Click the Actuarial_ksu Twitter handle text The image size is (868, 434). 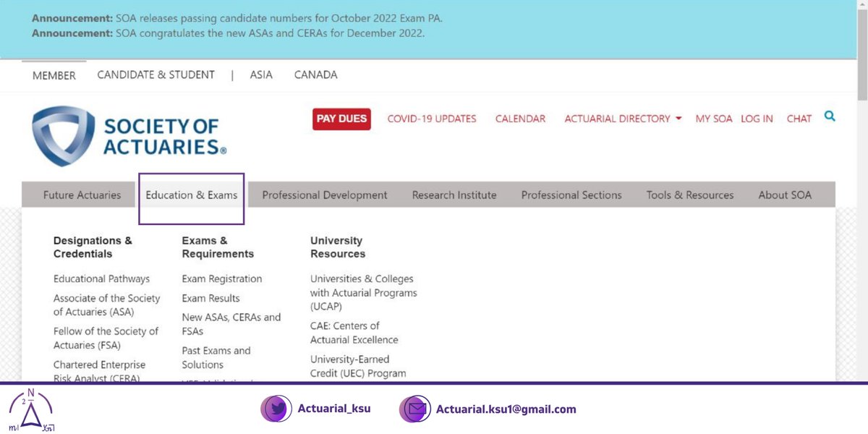coord(334,409)
